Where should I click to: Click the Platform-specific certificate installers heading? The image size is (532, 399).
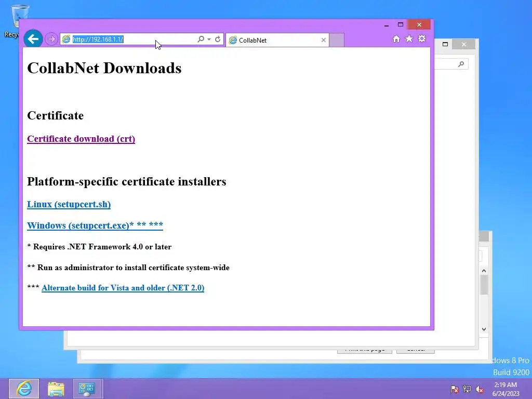(127, 181)
